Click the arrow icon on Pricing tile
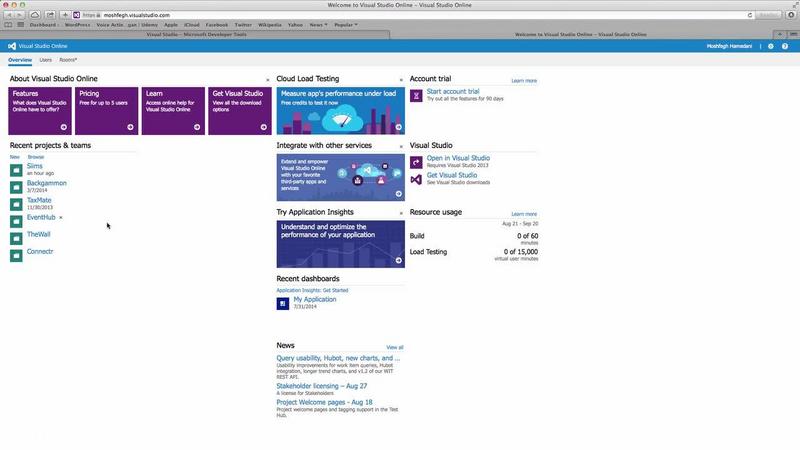Viewport: 800px width, 450px height. coord(131,127)
